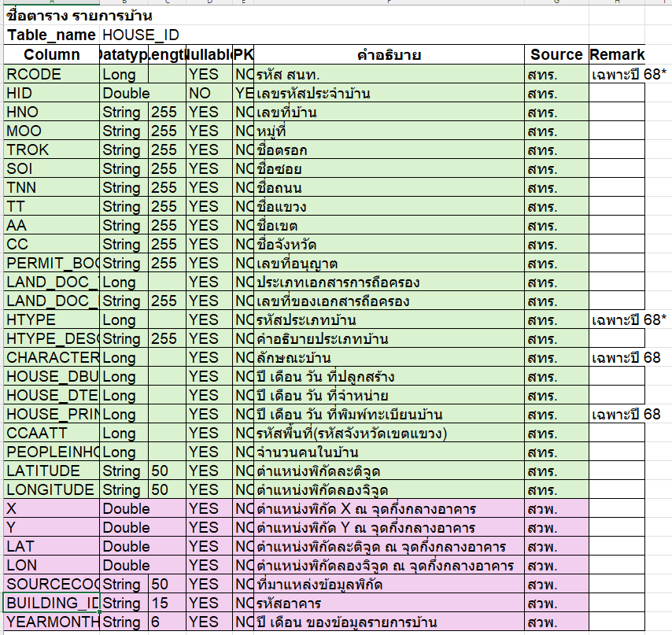Click the 'HTYPE' column name cell
The height and width of the screenshot is (635, 672).
pyautogui.click(x=51, y=319)
